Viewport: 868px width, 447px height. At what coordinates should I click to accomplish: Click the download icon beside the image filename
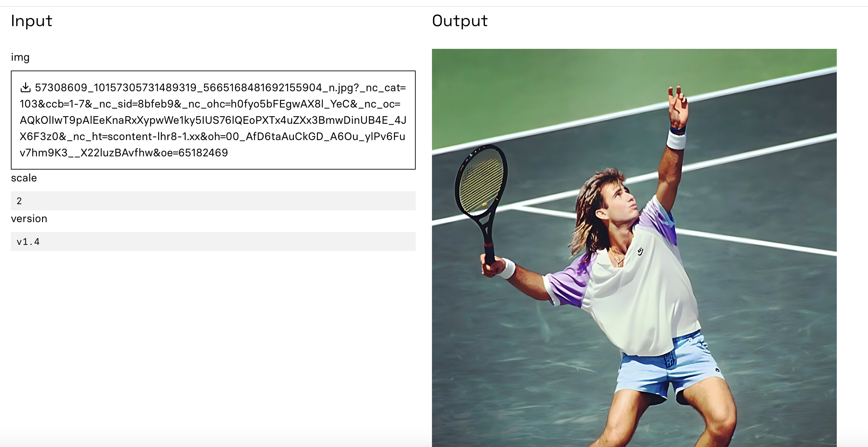(25, 88)
